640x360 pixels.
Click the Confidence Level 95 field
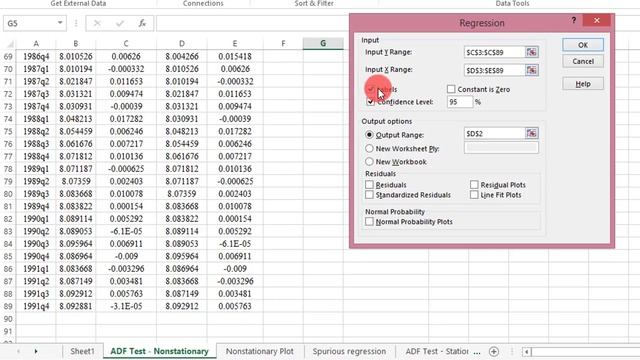point(460,102)
